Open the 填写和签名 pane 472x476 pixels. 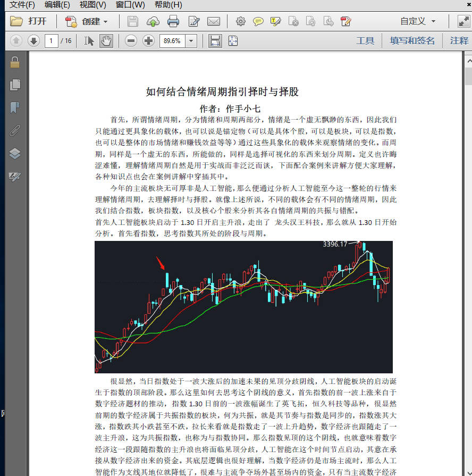[x=412, y=40]
